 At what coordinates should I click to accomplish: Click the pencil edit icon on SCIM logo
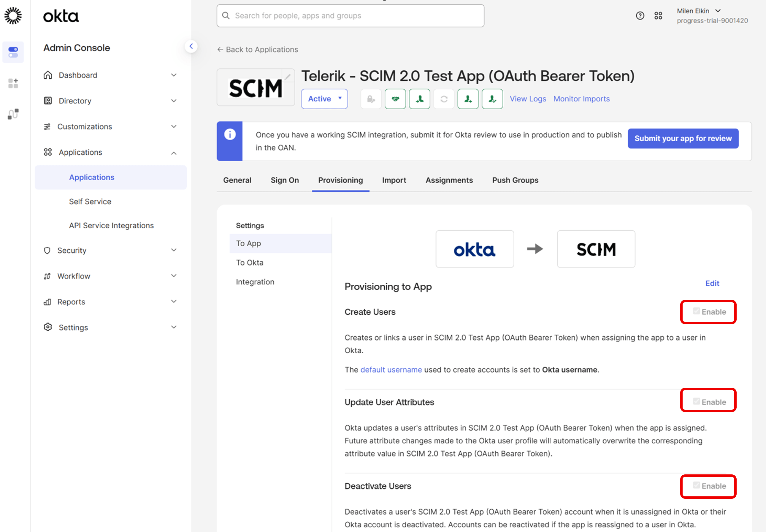click(x=288, y=77)
